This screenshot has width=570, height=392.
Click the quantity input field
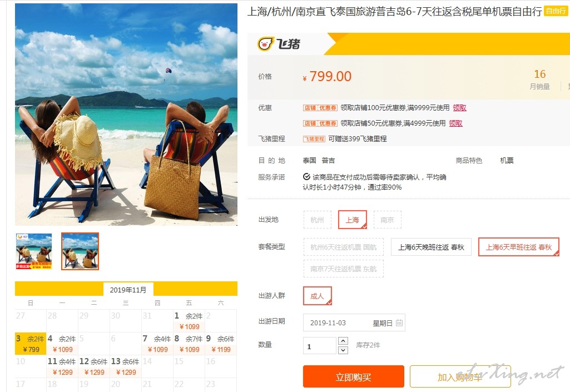coord(320,345)
